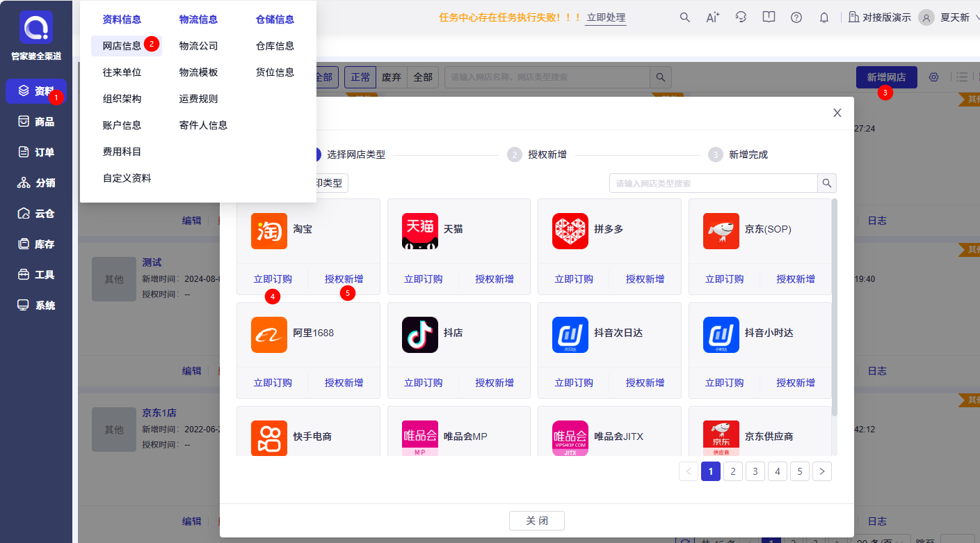Click the 抖音小时达 platform logo
The height and width of the screenshot is (543, 980).
click(x=721, y=335)
